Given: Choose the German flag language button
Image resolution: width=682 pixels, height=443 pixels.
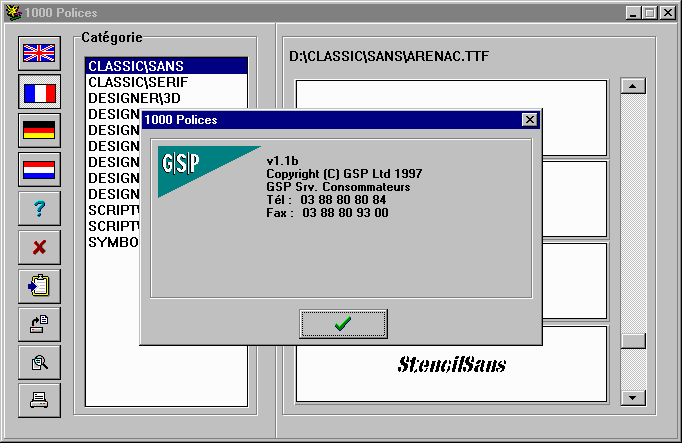Looking at the screenshot, I should tap(39, 131).
